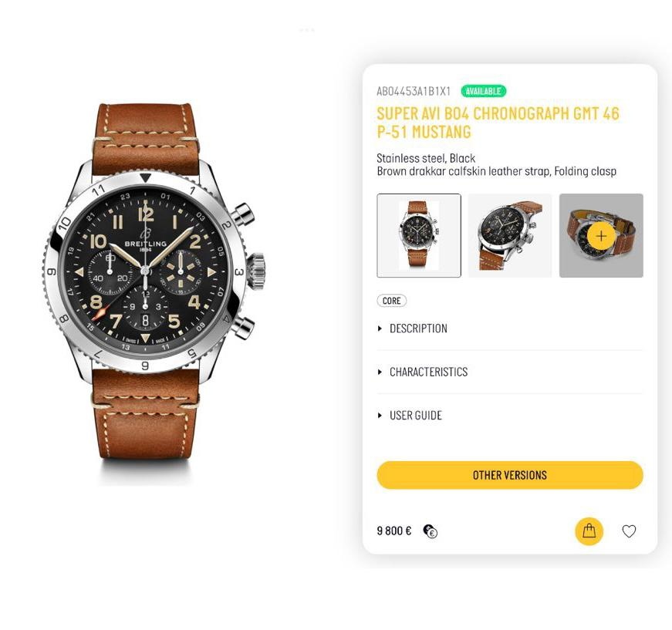
Task: Click the DESCRIPTION triangle arrow
Action: pyautogui.click(x=380, y=328)
